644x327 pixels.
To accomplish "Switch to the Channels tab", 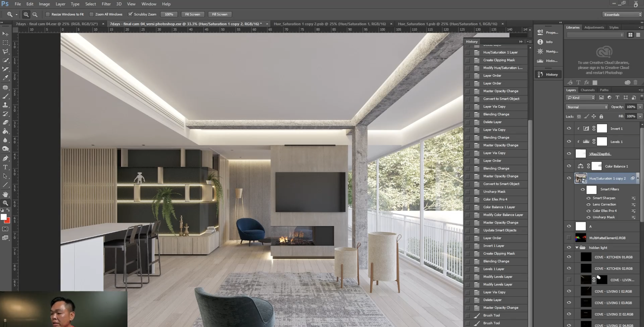I will click(x=587, y=90).
